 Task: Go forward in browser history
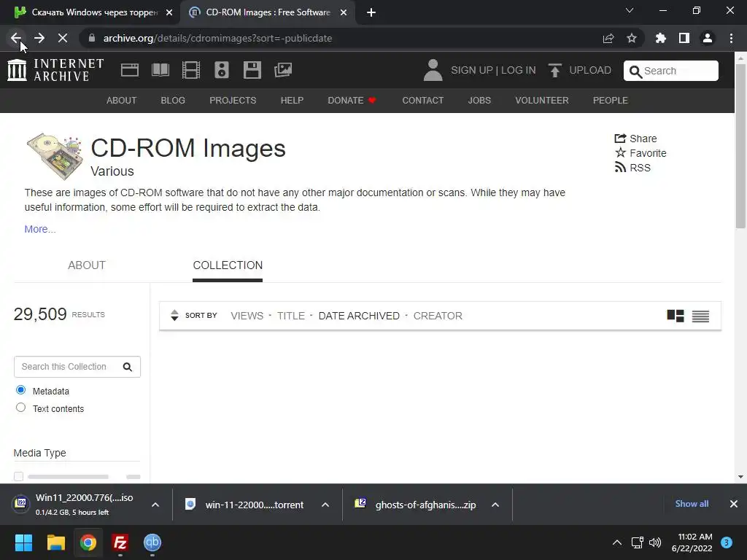[39, 38]
